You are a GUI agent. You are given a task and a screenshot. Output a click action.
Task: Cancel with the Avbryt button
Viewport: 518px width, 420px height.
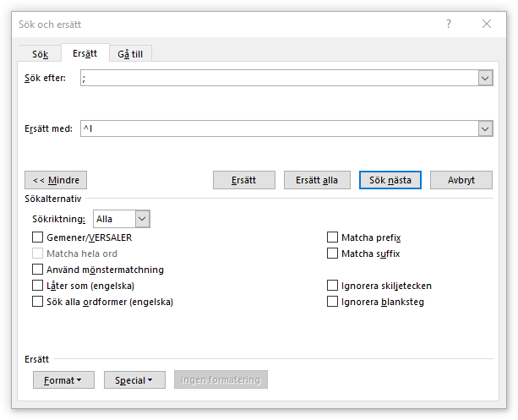pyautogui.click(x=461, y=180)
